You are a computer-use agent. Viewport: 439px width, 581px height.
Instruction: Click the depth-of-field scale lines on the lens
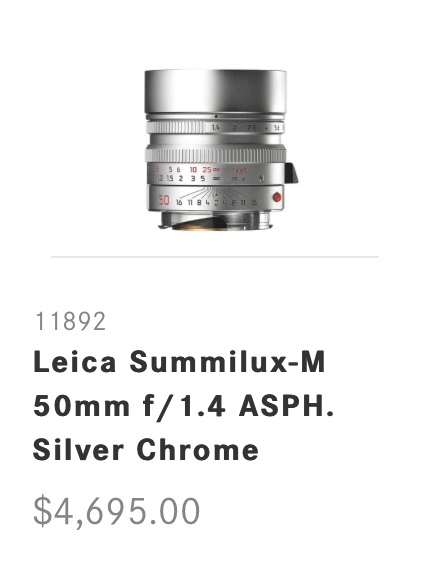[217, 194]
